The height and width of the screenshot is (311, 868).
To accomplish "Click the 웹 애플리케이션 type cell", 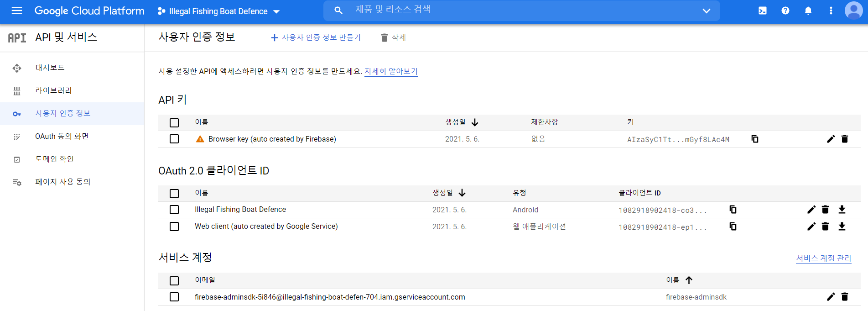I will click(x=539, y=227).
